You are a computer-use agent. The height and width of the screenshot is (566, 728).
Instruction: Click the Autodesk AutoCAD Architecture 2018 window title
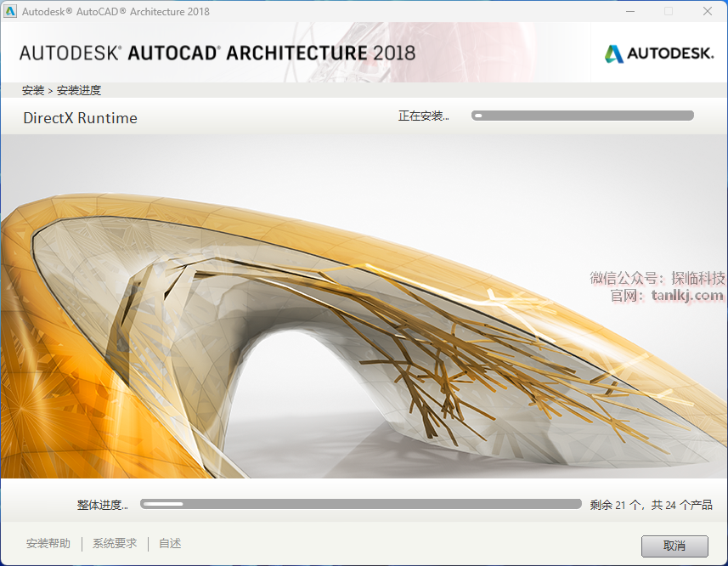(116, 12)
